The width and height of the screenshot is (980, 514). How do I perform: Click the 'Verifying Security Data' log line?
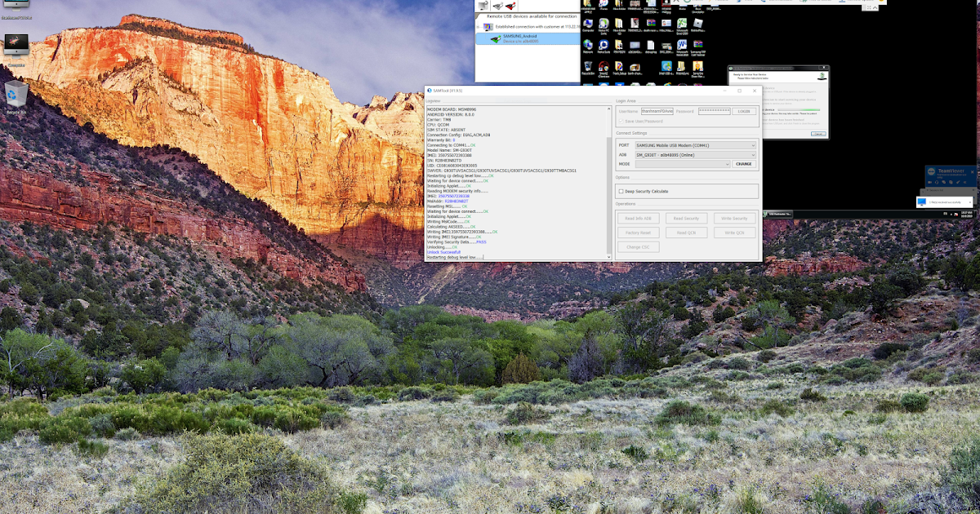(457, 242)
